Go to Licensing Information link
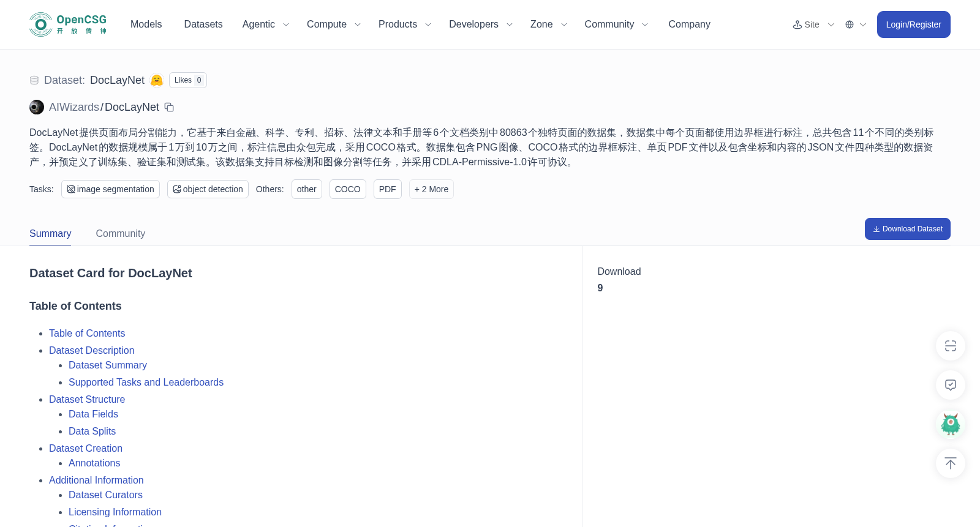 point(115,512)
